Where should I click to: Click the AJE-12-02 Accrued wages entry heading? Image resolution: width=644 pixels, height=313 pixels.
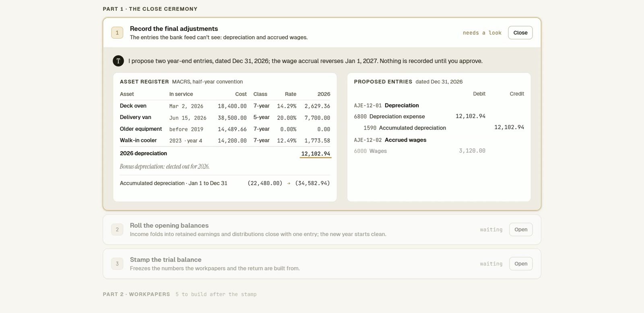click(x=390, y=140)
